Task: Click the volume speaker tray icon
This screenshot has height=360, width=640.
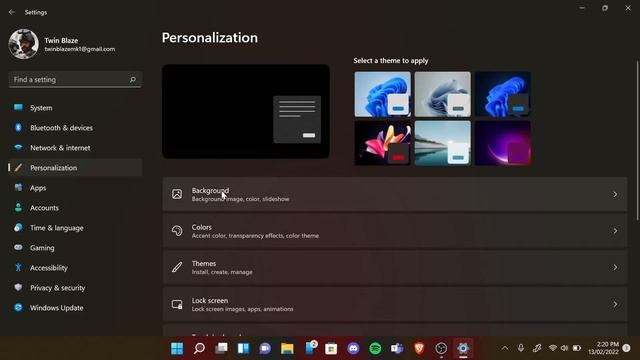Action: [x=564, y=348]
